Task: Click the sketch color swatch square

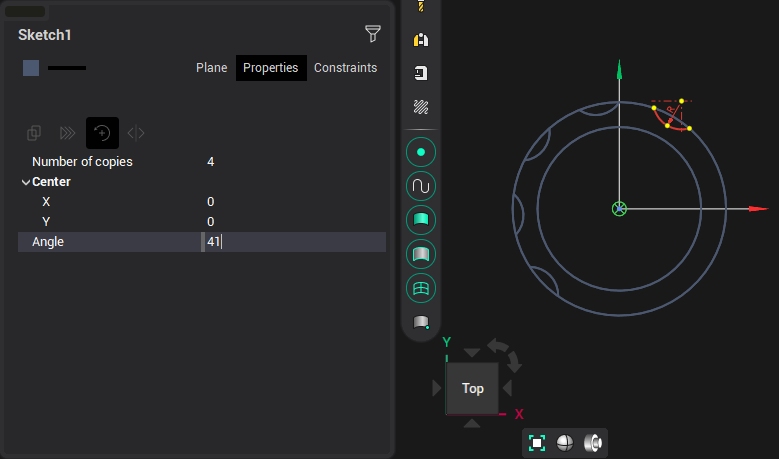Action: click(x=31, y=68)
